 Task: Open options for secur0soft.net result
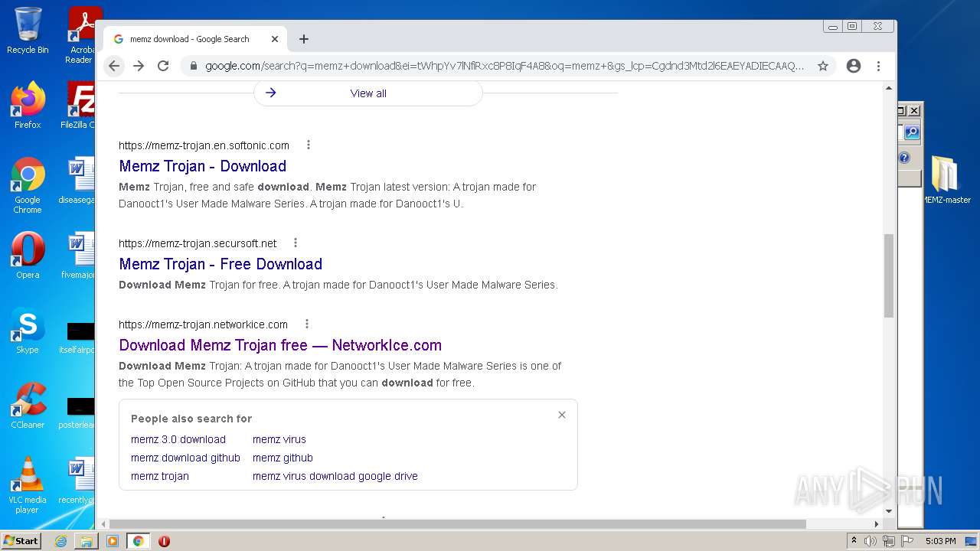coord(296,243)
